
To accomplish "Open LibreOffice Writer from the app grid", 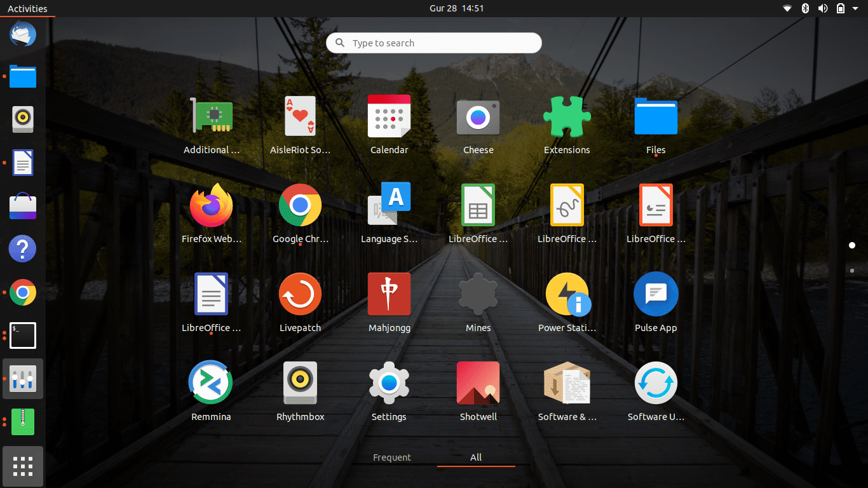I will point(212,294).
